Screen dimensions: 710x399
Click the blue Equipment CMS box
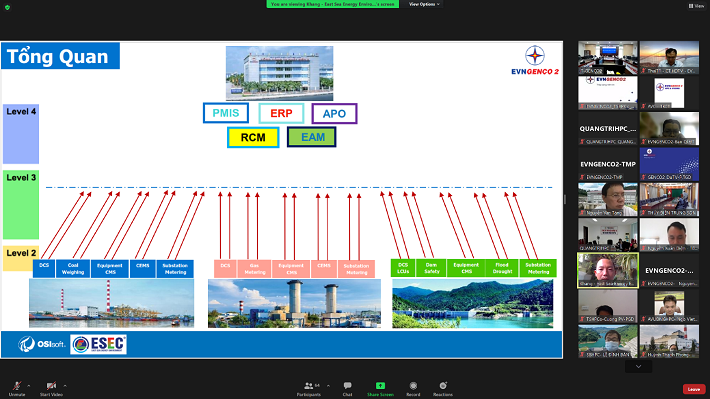coord(110,269)
